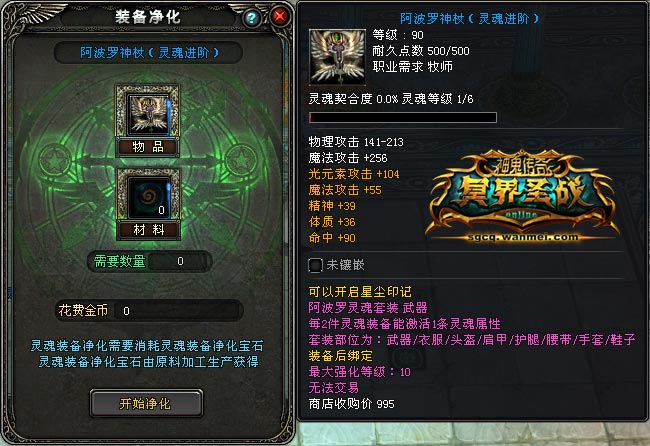Click the 物品 slot label
Image resolution: width=650 pixels, height=446 pixels.
click(x=148, y=146)
